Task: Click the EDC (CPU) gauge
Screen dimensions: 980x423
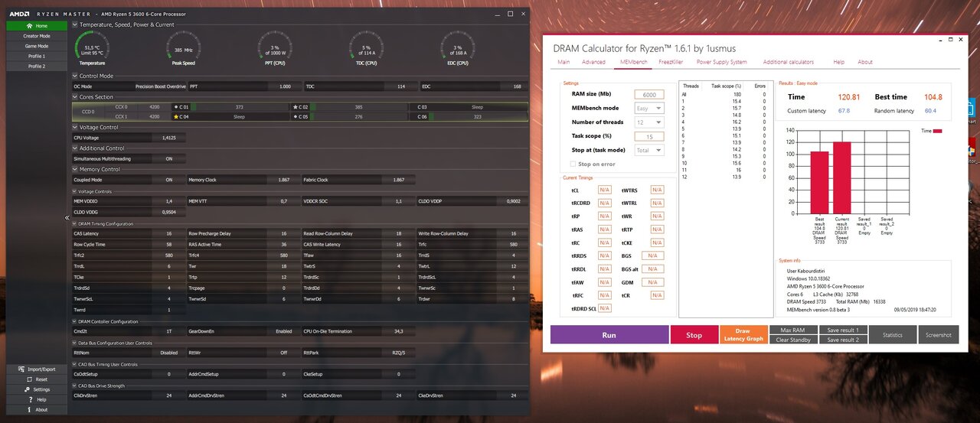Action: coord(457,49)
